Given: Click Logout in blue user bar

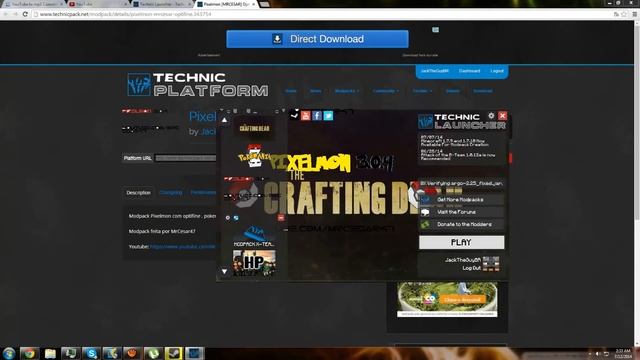Looking at the screenshot, I should (497, 71).
